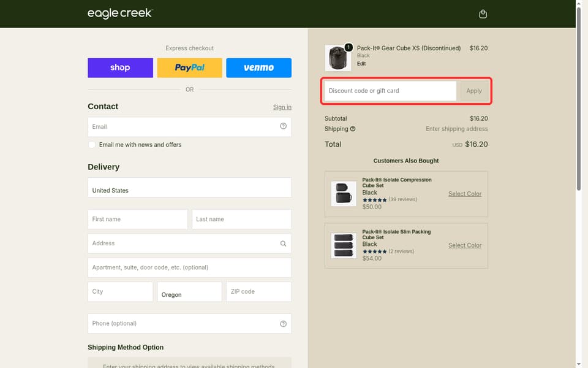This screenshot has height=368, width=588.
Task: Focus the Email input field
Action: coord(189,127)
